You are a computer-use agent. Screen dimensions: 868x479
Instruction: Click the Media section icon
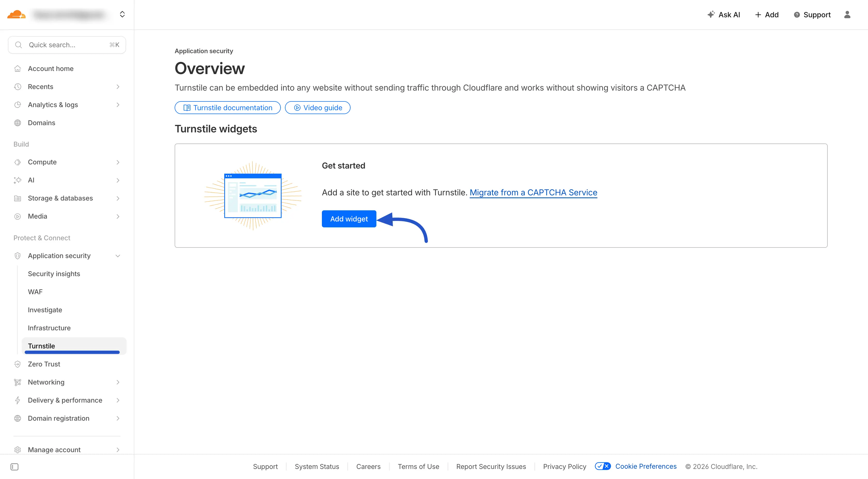point(18,216)
